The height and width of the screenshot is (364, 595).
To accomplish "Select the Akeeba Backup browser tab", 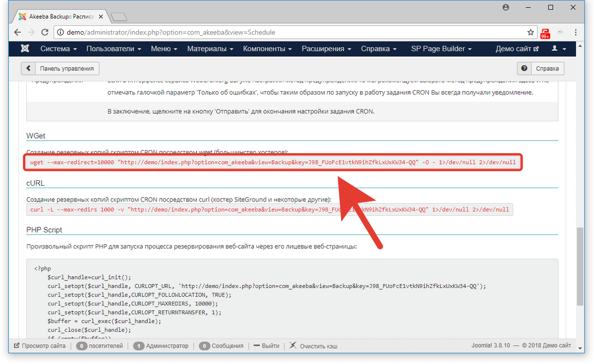I will (61, 16).
